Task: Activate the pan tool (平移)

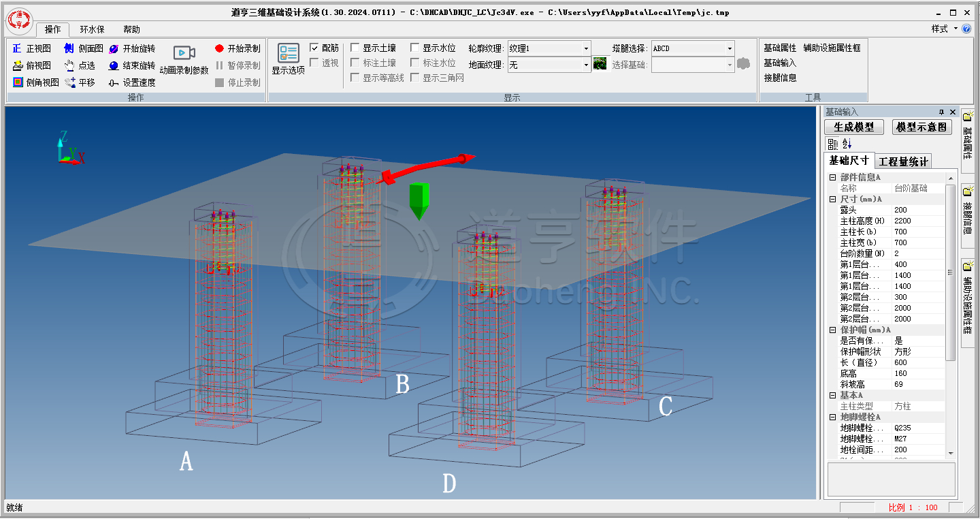Action: click(x=80, y=82)
